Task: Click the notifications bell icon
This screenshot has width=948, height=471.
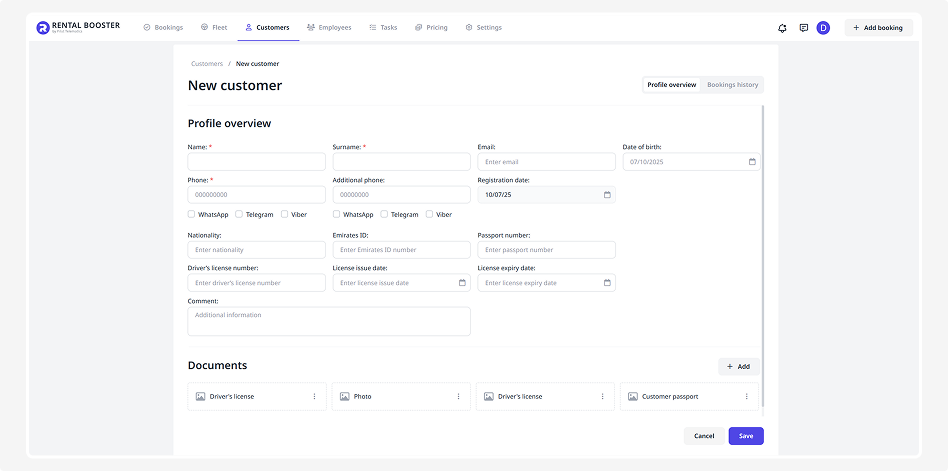Action: (782, 28)
